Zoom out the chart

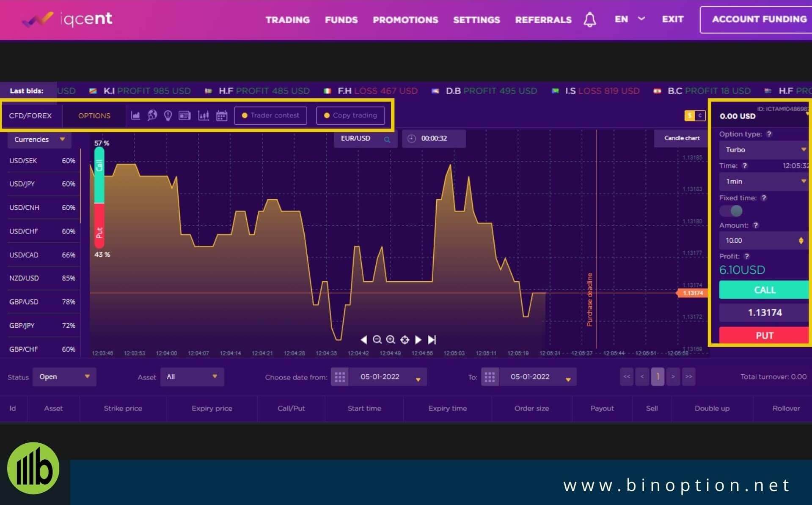(377, 340)
